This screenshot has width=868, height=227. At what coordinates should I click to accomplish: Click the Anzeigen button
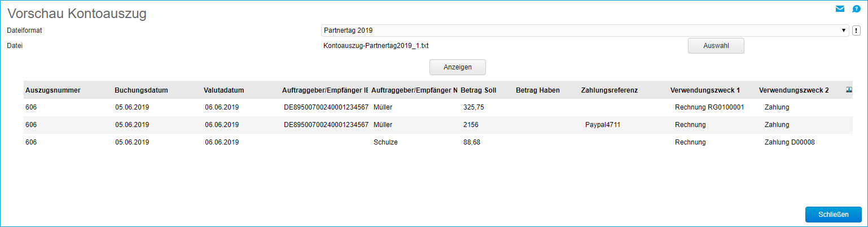[x=457, y=67]
